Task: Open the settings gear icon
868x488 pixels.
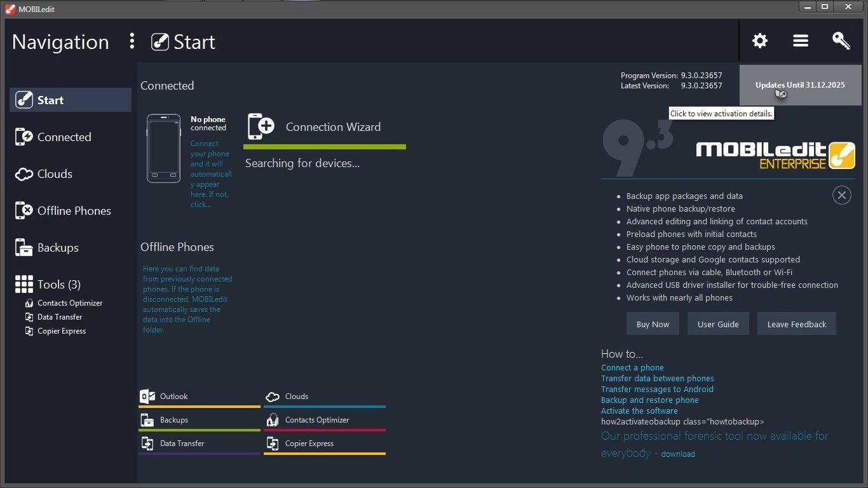Action: point(760,41)
